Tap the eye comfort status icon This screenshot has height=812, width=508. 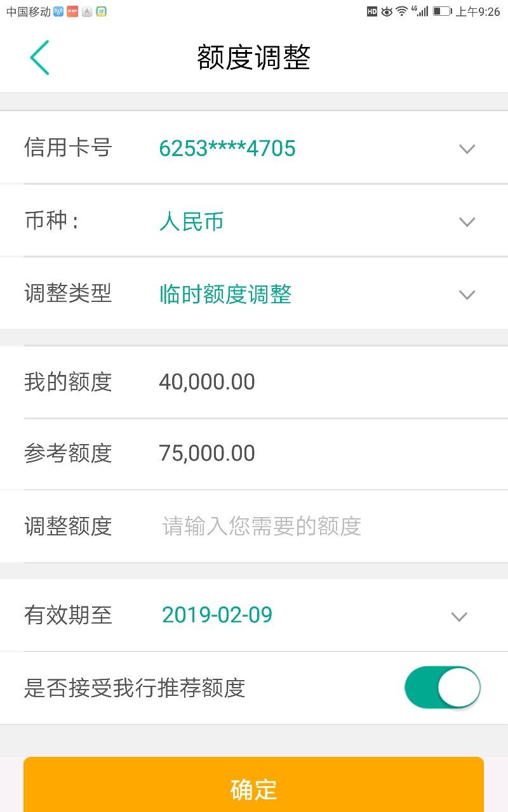click(387, 11)
